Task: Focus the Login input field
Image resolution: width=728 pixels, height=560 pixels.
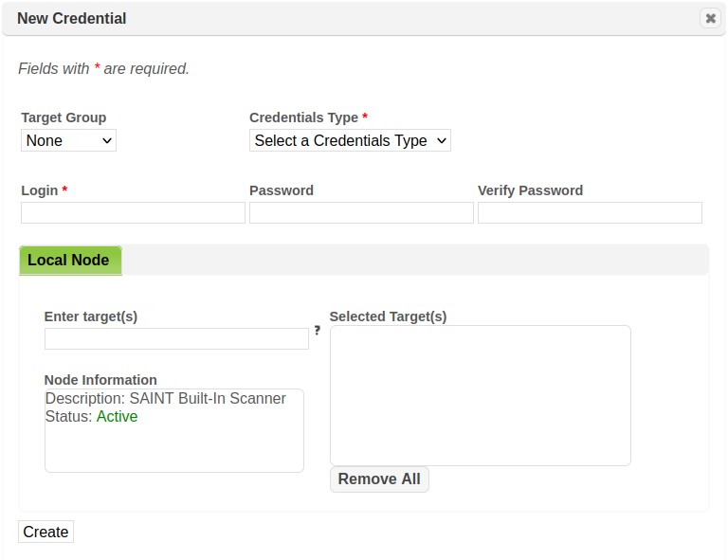Action: click(x=133, y=212)
